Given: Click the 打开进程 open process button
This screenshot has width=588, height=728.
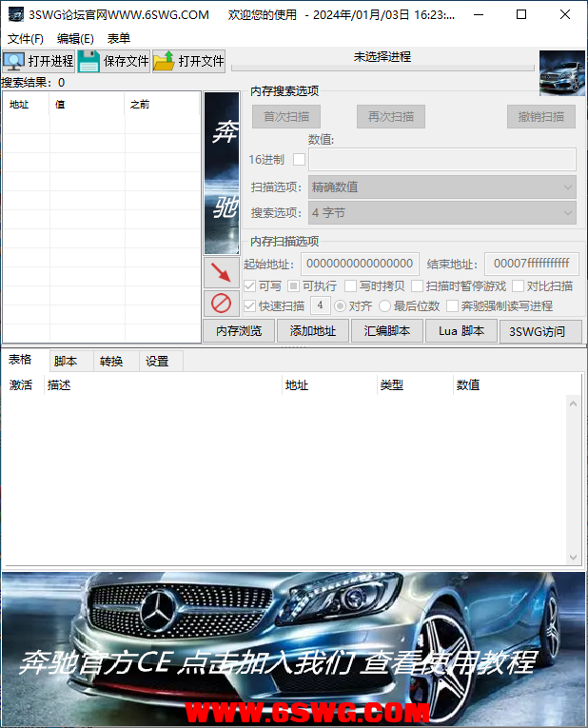Looking at the screenshot, I should 38,61.
